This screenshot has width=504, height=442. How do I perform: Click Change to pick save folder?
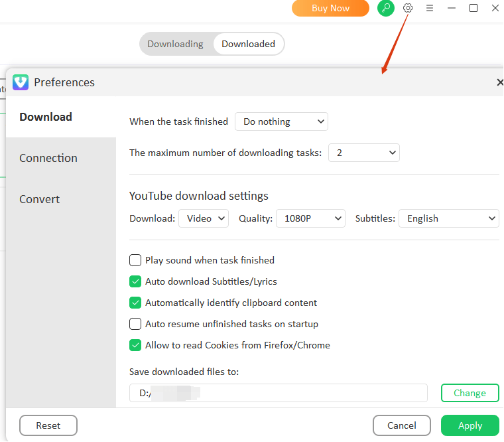[470, 393]
